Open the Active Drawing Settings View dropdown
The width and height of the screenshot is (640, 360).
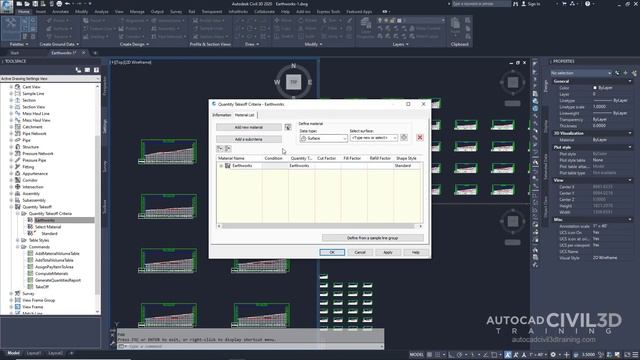(50, 78)
